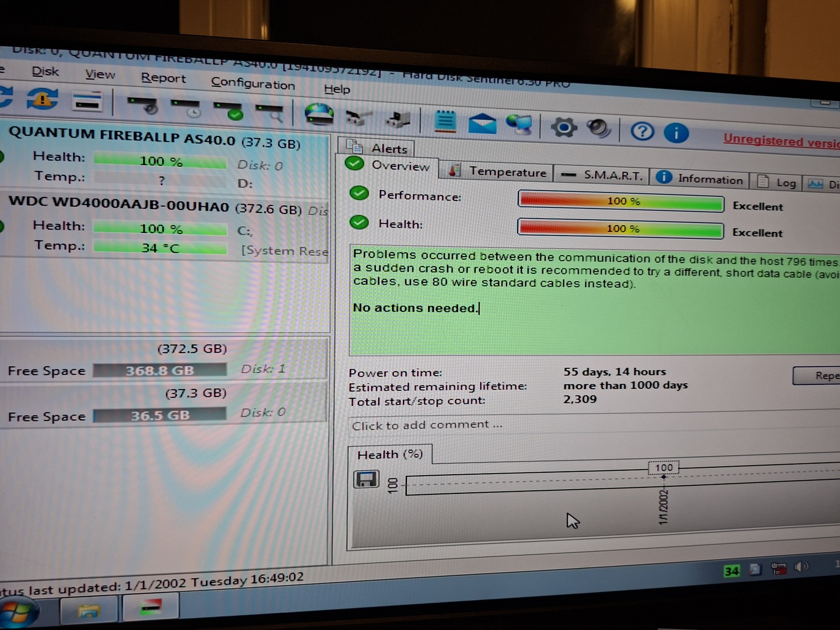Open File Explorer from the taskbar
840x630 pixels.
click(89, 610)
